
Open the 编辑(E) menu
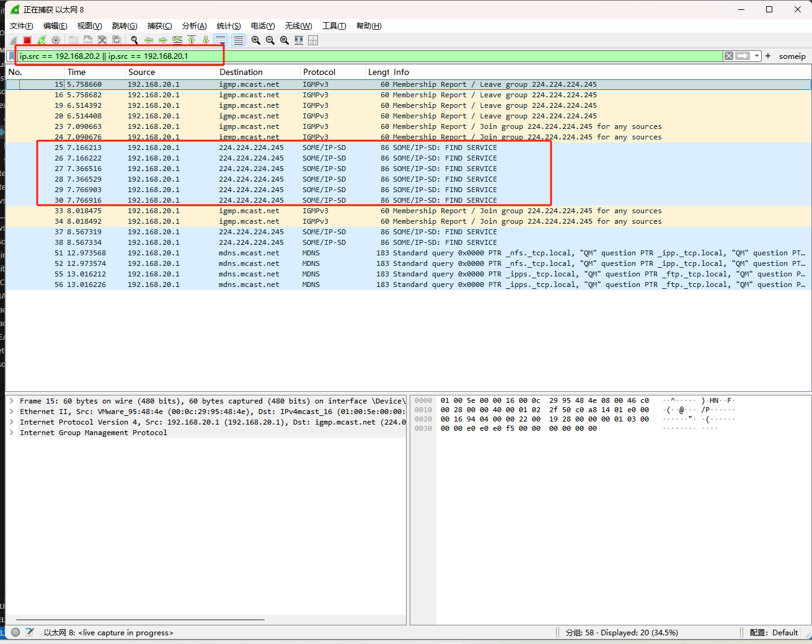click(x=55, y=26)
